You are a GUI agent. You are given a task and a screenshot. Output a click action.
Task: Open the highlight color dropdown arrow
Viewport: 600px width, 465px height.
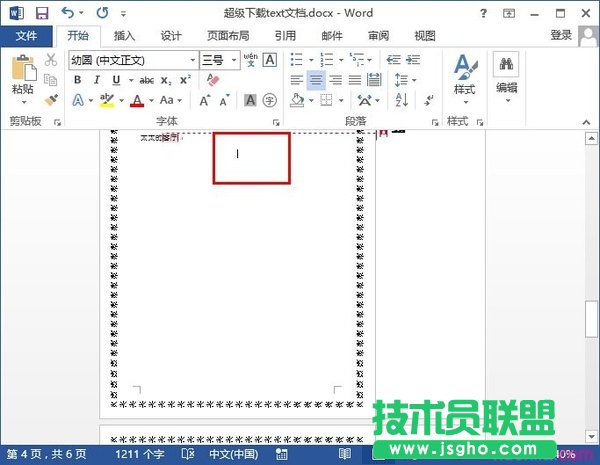(121, 101)
